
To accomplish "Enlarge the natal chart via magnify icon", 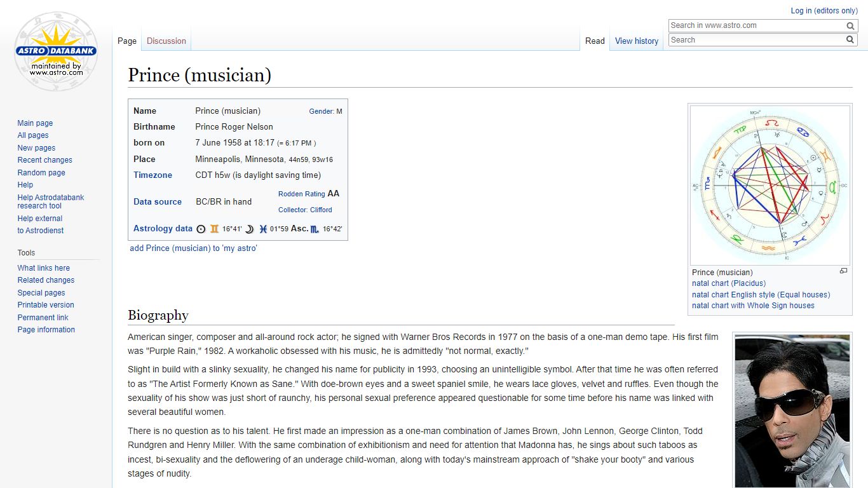I will point(843,271).
